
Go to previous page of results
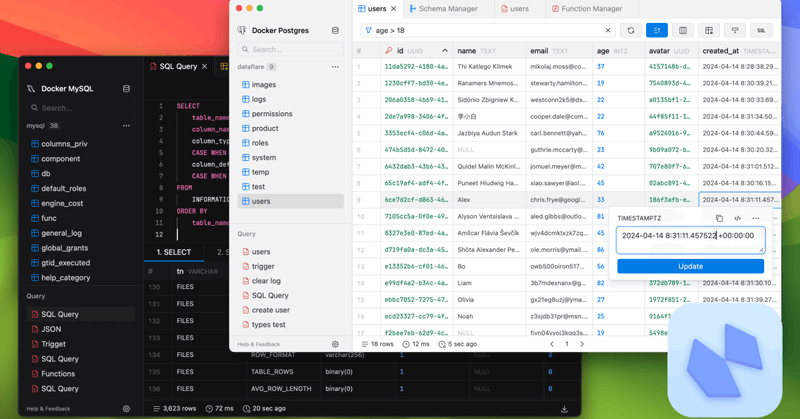(x=552, y=344)
